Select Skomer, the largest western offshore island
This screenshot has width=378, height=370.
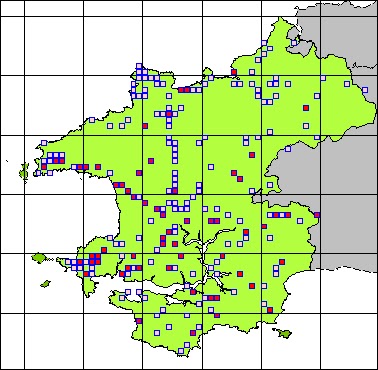coord(40,258)
